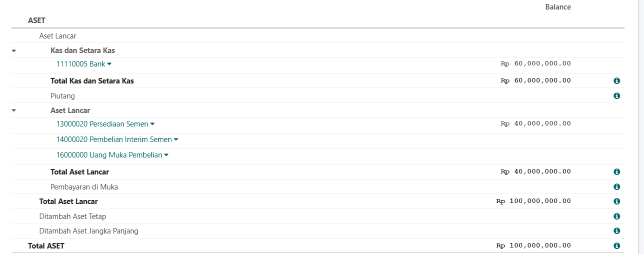Click the Balance column header

click(x=558, y=7)
